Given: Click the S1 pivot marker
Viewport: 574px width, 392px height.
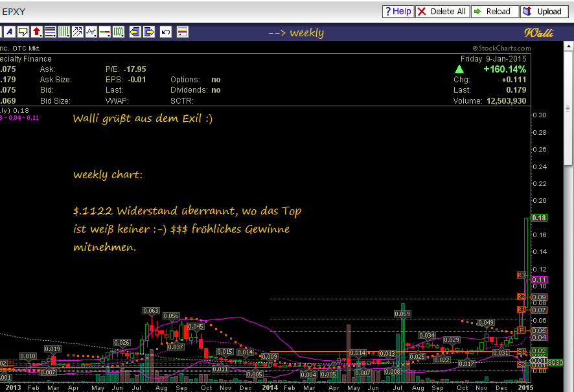Looking at the screenshot, I should point(522,351).
